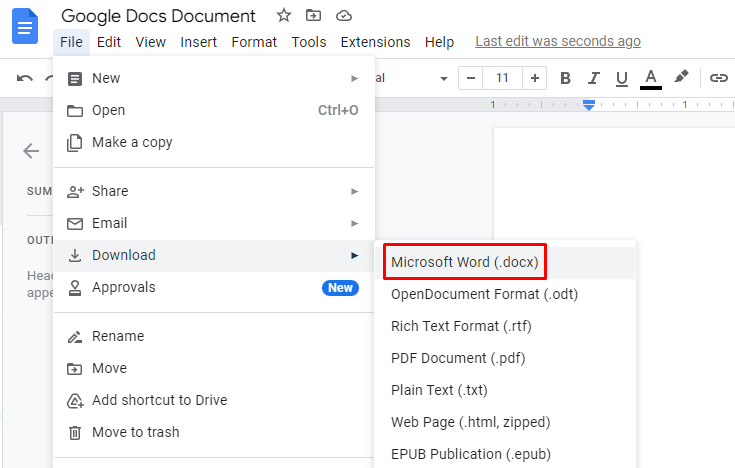Screen dimensions: 735x468
Task: Select Rename in the File menu
Action: [214, 336]
